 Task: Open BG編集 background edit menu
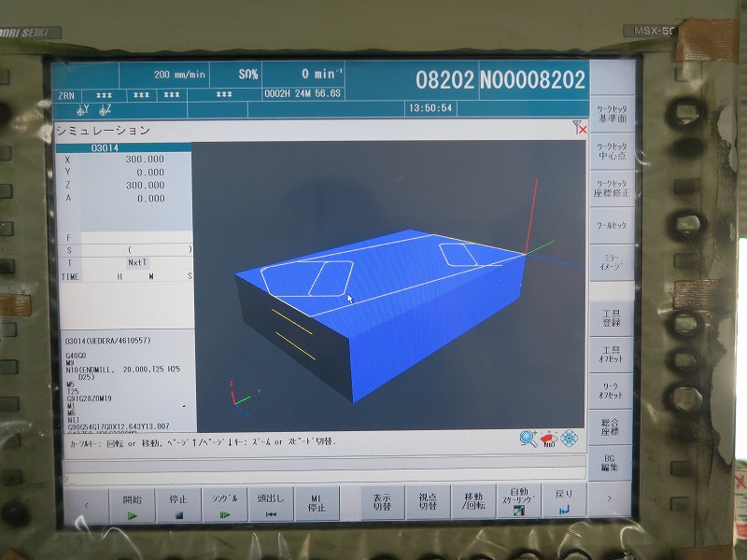point(611,461)
